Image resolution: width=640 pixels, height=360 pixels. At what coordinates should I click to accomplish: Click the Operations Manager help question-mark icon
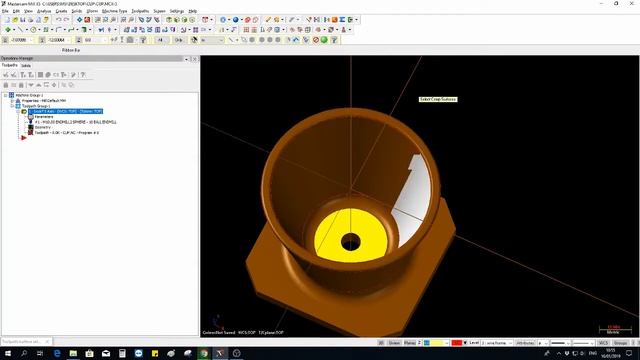pyautogui.click(x=83, y=75)
